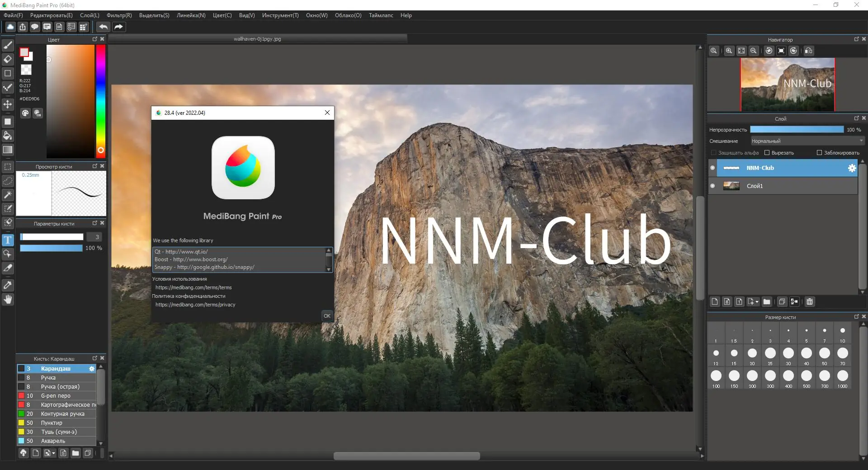Click the cloud download icon in Brush panel

24,453
